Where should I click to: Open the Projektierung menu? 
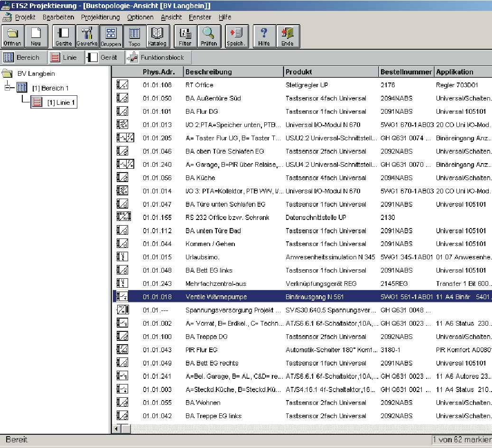100,17
